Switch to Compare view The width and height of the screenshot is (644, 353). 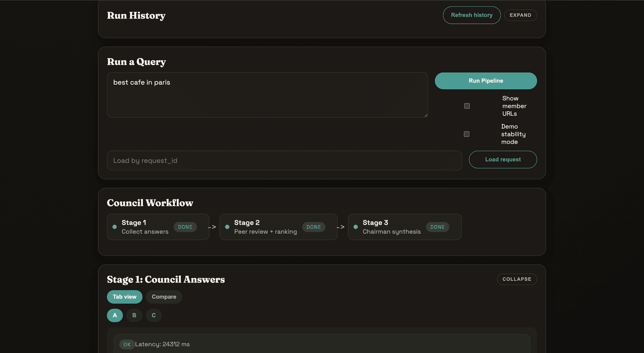coord(164,297)
